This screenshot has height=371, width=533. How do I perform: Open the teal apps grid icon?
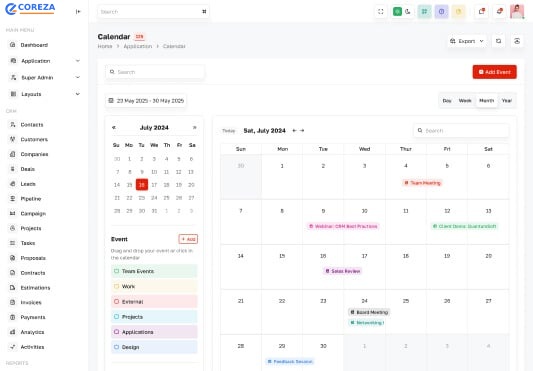pos(424,12)
